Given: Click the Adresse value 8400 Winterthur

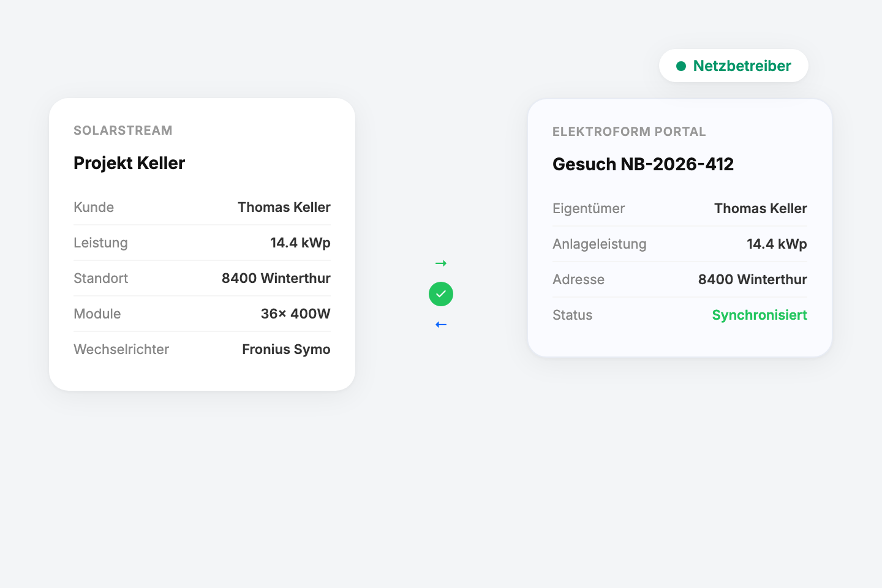Looking at the screenshot, I should coord(752,279).
